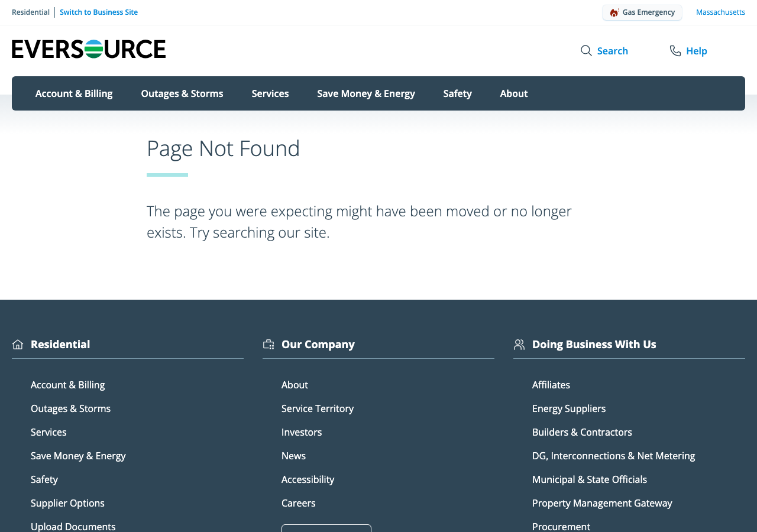Expand the Services navigation menu

tap(270, 93)
